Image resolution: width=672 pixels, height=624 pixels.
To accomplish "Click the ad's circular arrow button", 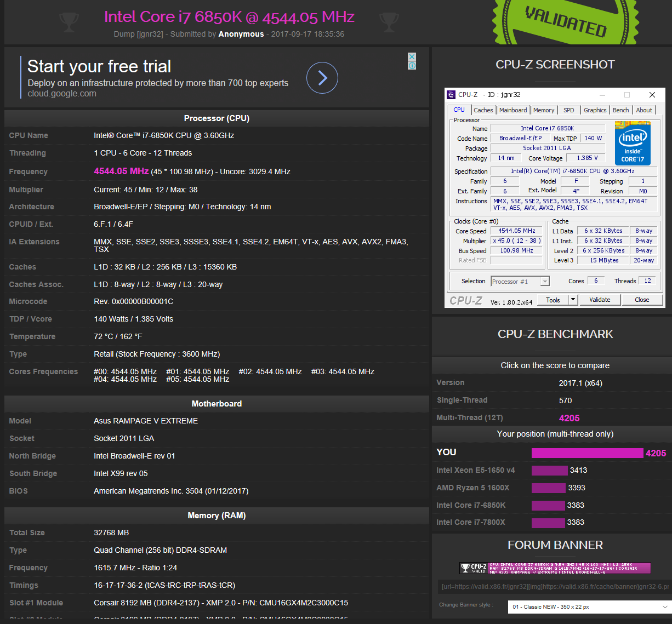I will tap(322, 78).
